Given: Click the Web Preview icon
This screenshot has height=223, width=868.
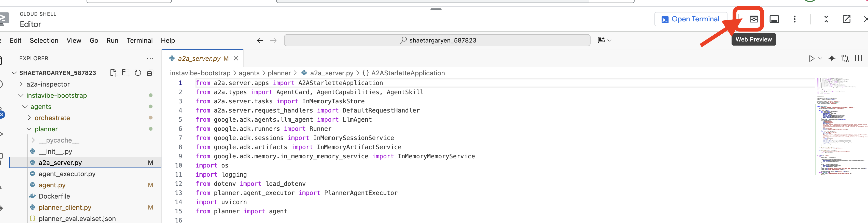Looking at the screenshot, I should [753, 19].
